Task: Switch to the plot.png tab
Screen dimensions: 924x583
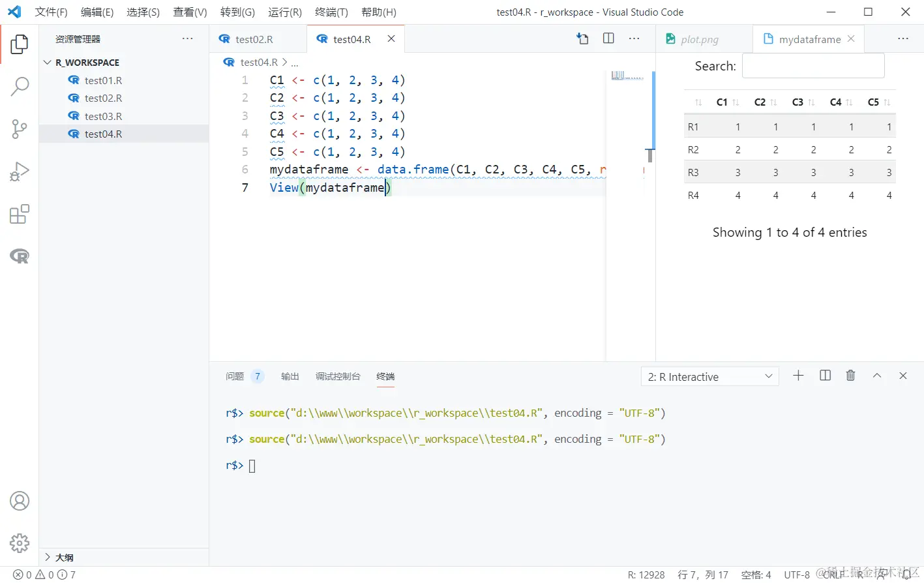Action: [x=704, y=39]
